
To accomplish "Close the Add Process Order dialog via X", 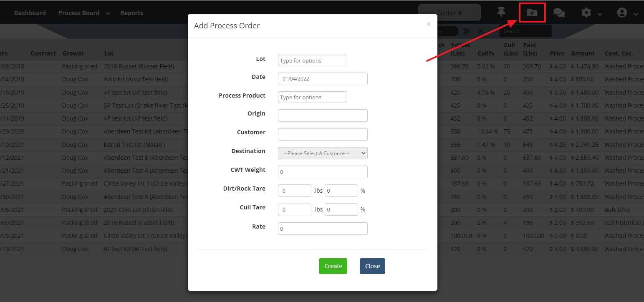I will 428,24.
